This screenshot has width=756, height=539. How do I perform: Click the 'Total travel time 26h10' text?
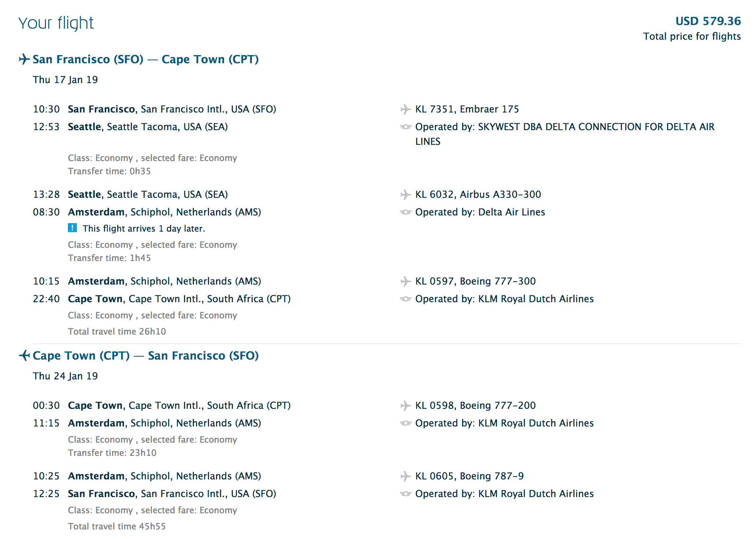(x=117, y=331)
